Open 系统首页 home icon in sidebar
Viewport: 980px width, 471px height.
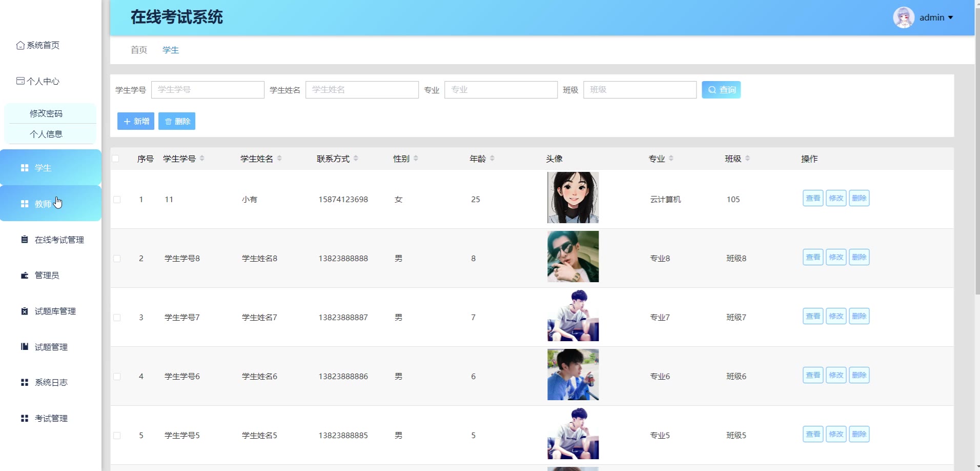tap(21, 45)
